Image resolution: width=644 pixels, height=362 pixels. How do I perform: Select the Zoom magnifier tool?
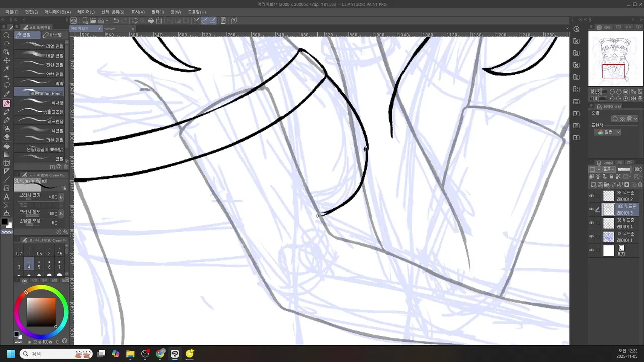point(7,35)
